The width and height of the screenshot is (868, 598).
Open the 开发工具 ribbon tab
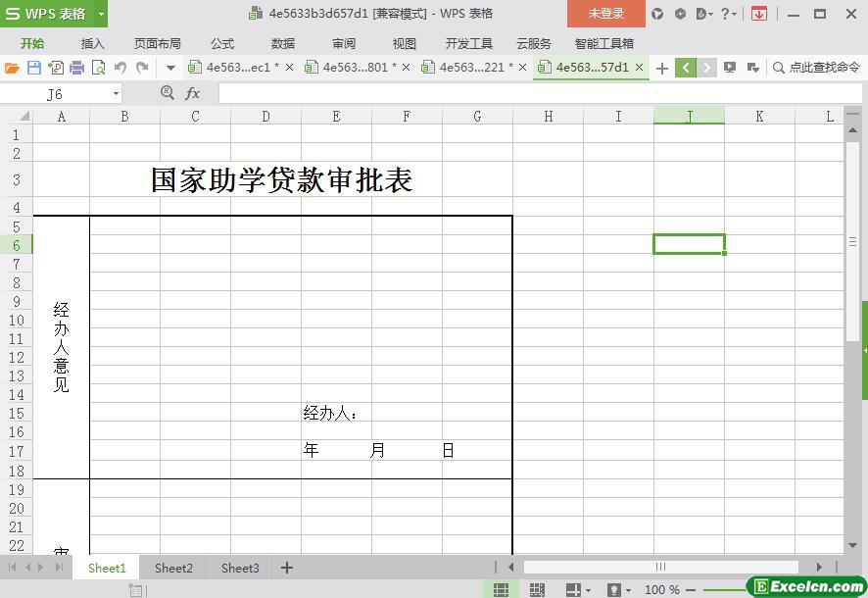click(x=469, y=44)
